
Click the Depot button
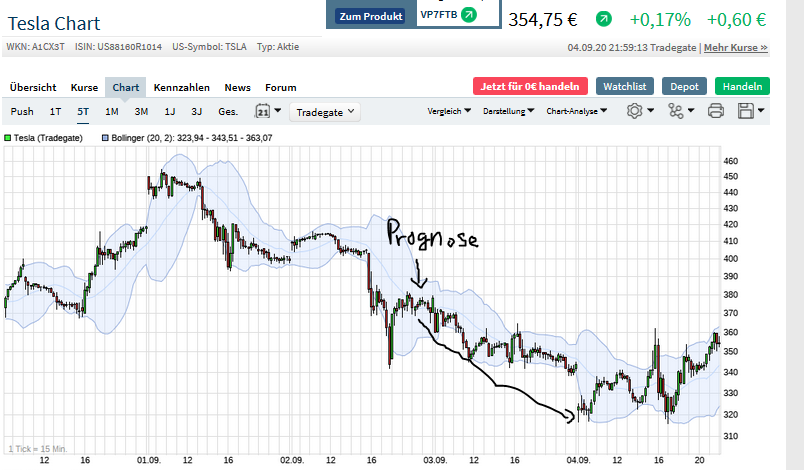[x=685, y=86]
